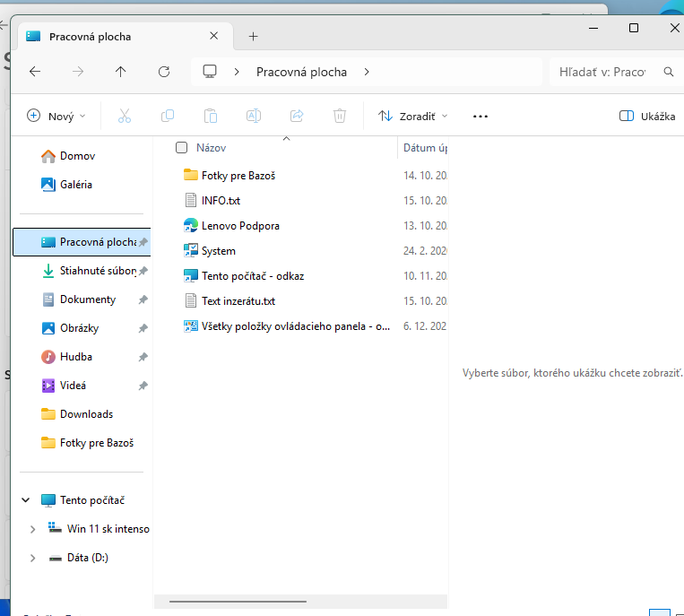Close the Pracovná plocha tab
The image size is (684, 616).
(x=213, y=36)
